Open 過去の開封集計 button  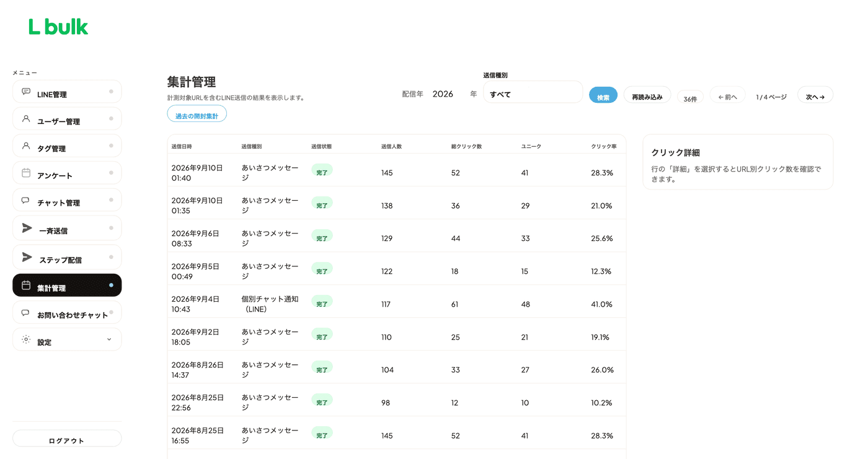(197, 114)
